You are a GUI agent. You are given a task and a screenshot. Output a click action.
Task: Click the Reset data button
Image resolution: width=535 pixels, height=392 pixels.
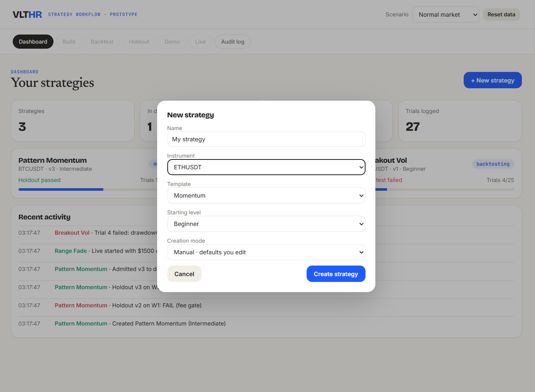tap(501, 15)
